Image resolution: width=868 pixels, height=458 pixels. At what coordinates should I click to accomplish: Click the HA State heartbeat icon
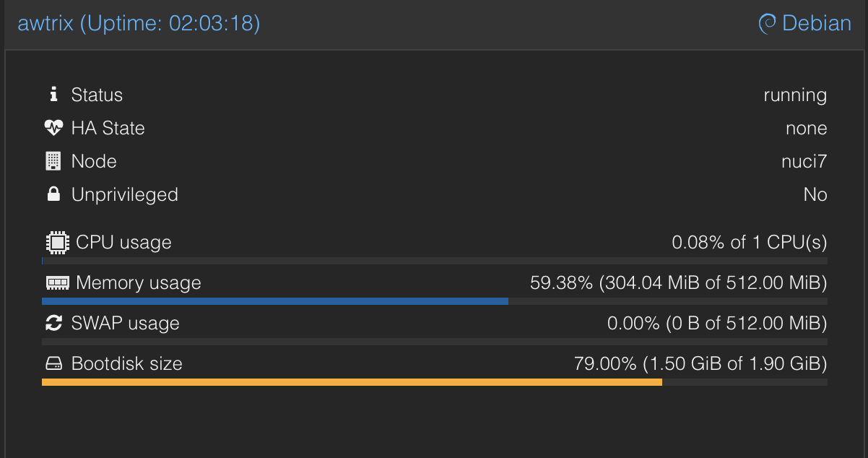click(x=53, y=128)
